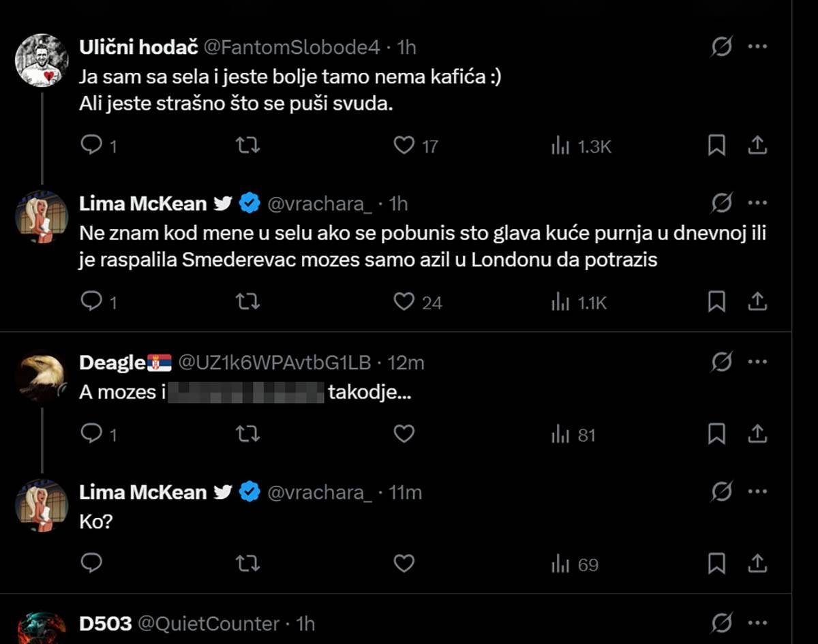
Task: Bookmark Ulični hodač's tweet
Action: coord(716,144)
